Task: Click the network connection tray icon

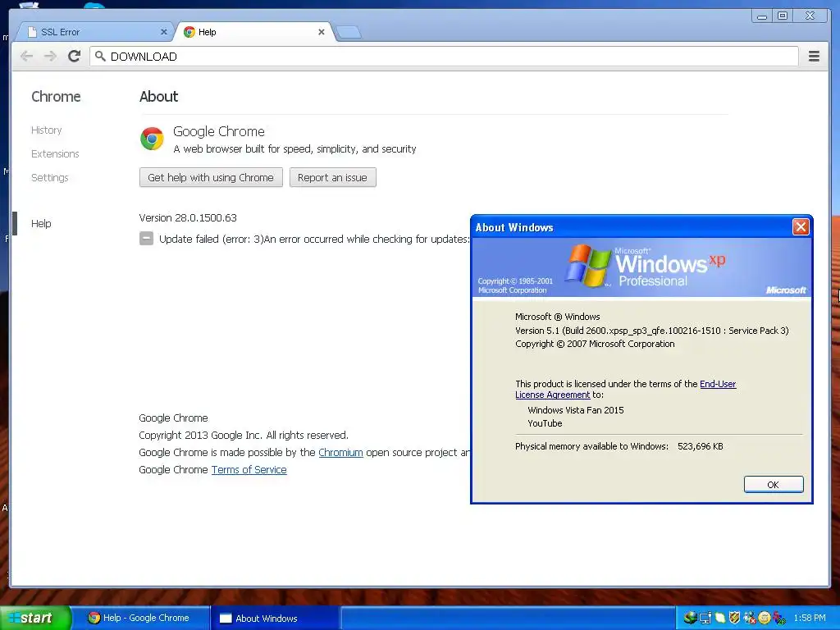Action: click(705, 618)
